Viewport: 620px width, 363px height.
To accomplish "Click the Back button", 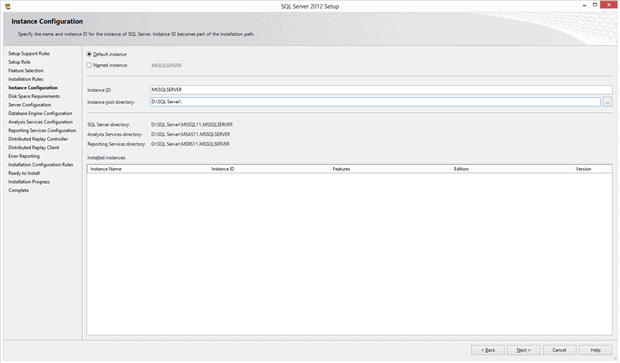I will pos(488,350).
